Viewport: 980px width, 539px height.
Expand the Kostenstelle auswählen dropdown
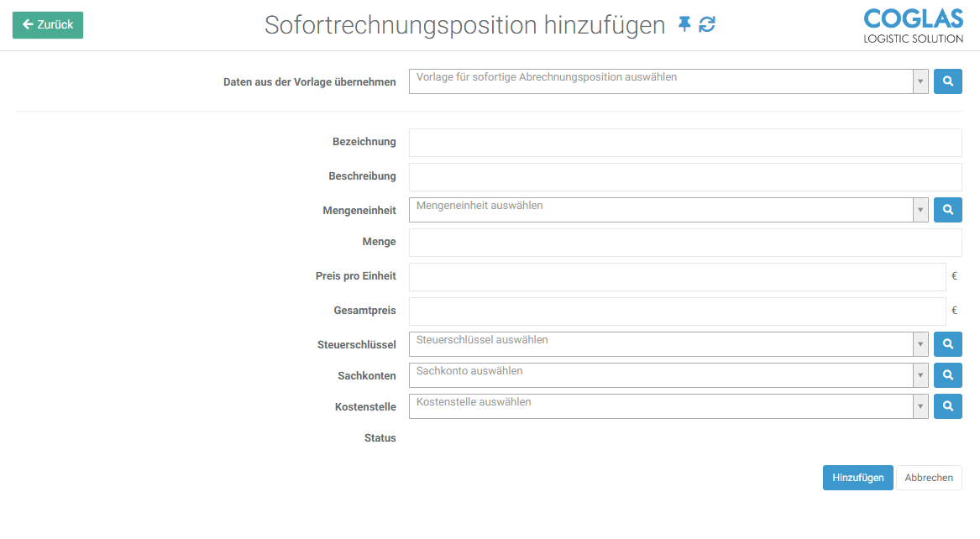pyautogui.click(x=660, y=406)
